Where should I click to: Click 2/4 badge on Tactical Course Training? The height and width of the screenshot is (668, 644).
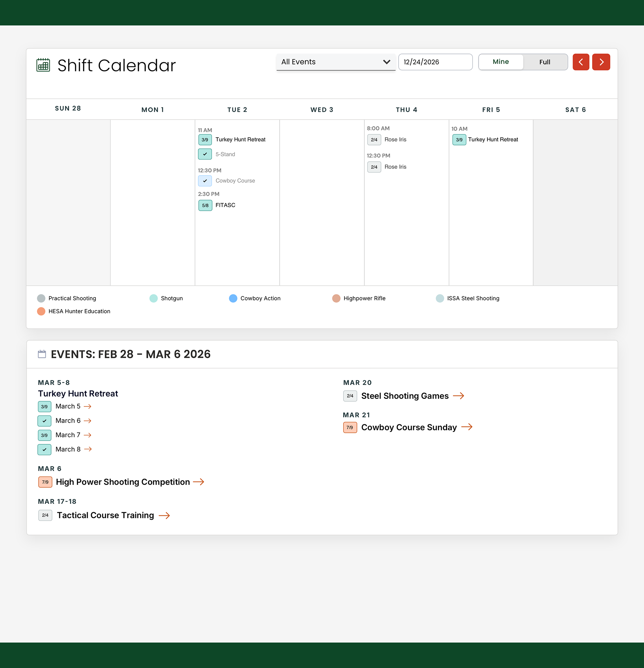[x=45, y=515]
